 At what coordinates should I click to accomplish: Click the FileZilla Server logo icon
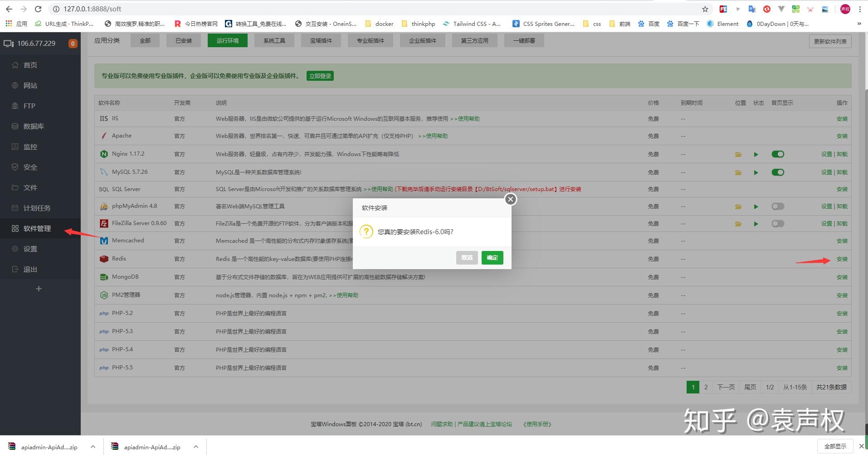click(x=104, y=223)
